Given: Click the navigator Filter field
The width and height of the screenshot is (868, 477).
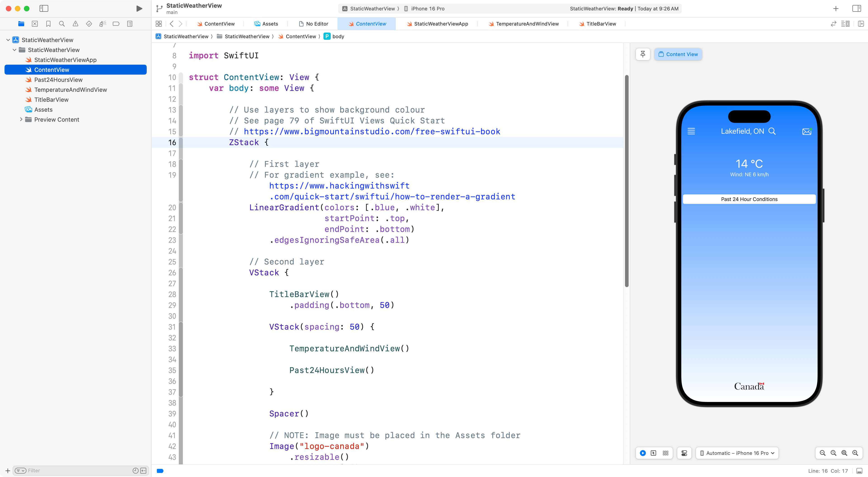Looking at the screenshot, I should tap(78, 471).
